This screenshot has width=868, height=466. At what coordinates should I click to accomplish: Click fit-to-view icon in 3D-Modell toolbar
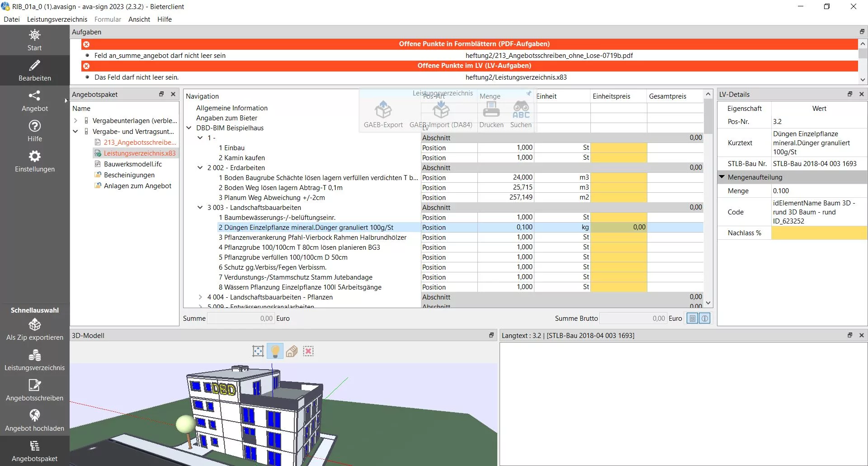click(258, 351)
